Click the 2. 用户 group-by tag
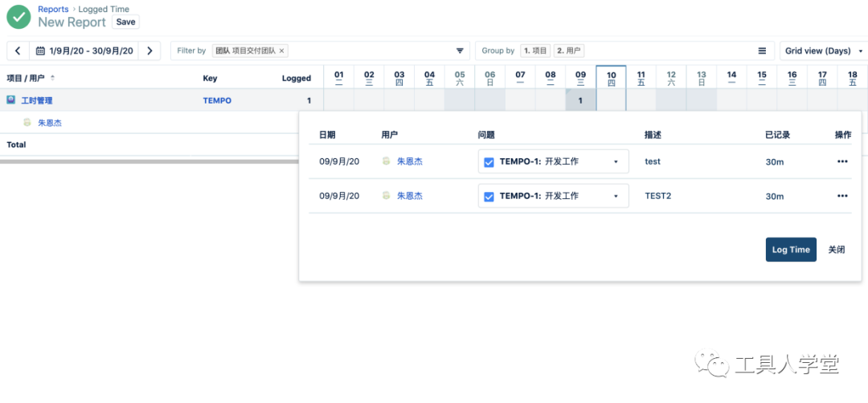868x403 pixels. pos(569,51)
